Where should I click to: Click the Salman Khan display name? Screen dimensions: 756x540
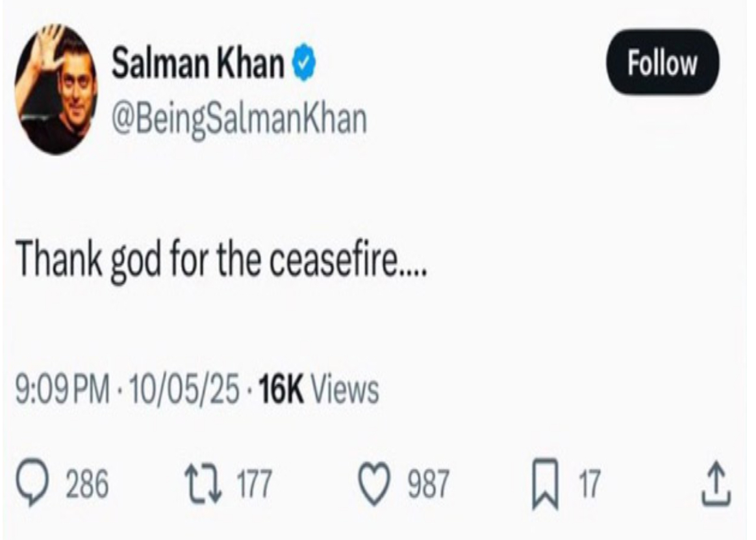click(198, 62)
